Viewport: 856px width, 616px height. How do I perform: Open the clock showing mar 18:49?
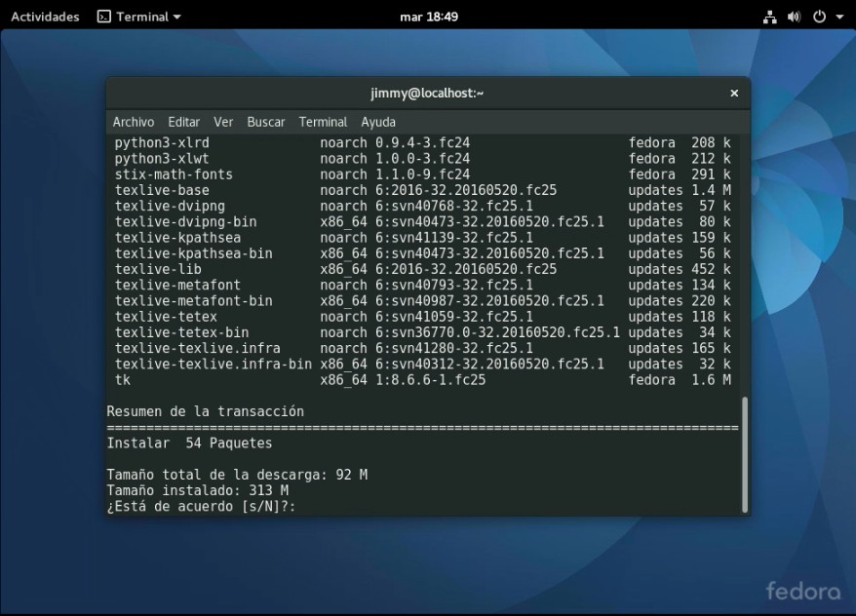coord(428,17)
